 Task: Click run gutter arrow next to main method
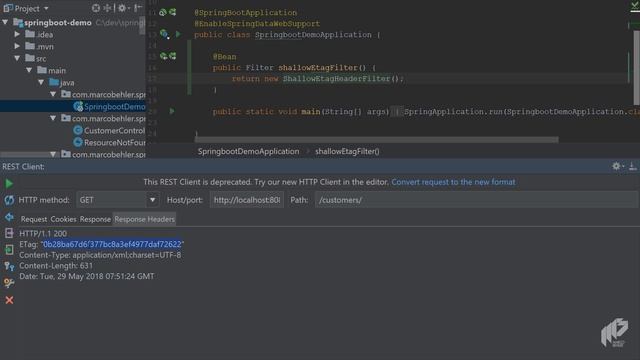(172, 111)
